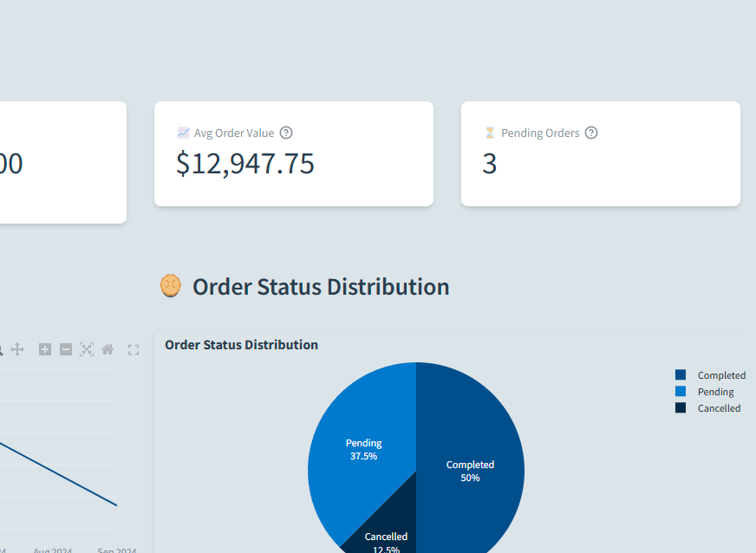Click the Cancelled legend color swatch

(x=681, y=408)
